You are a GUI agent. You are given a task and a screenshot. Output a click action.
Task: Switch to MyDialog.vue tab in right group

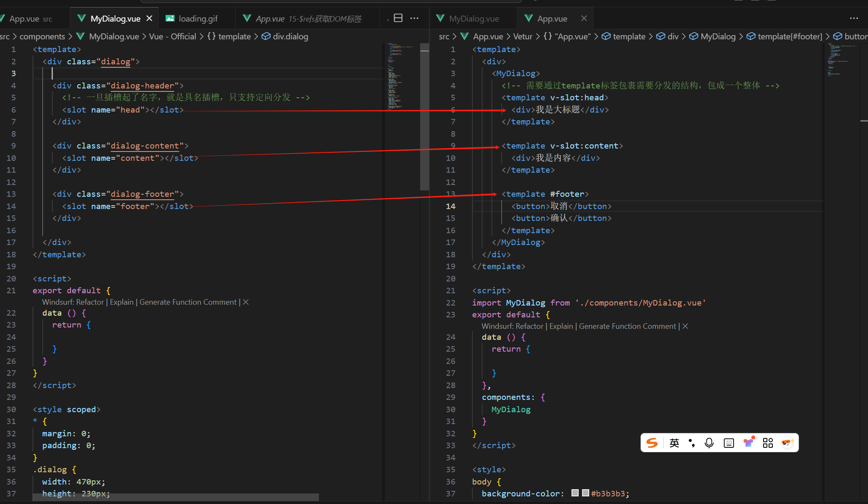click(x=474, y=19)
